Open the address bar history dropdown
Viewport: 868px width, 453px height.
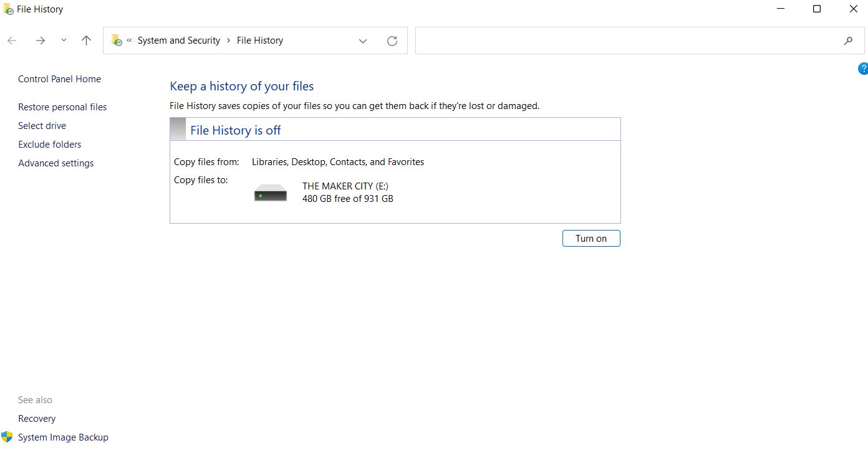tap(363, 41)
